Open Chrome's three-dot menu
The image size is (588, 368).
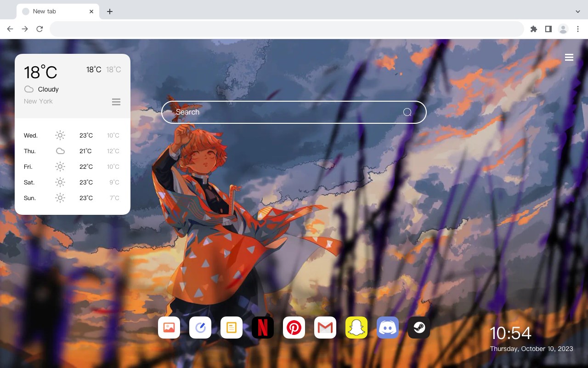tap(578, 29)
